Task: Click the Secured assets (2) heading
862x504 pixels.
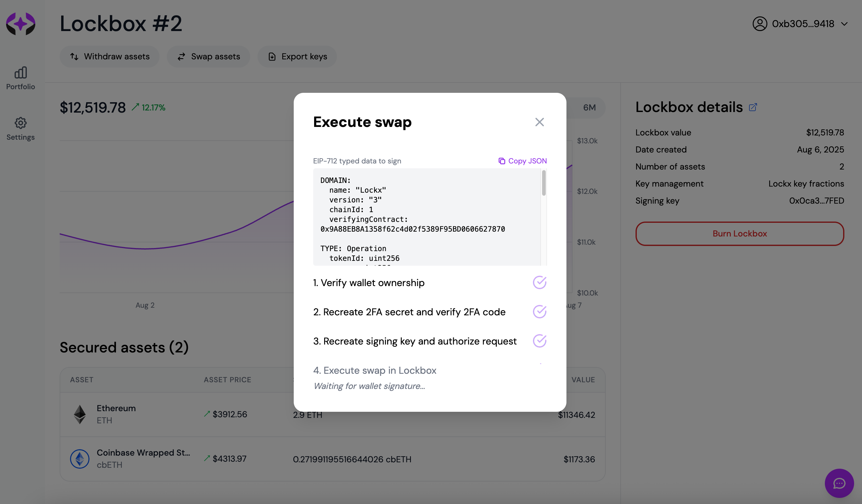Action: pyautogui.click(x=124, y=347)
